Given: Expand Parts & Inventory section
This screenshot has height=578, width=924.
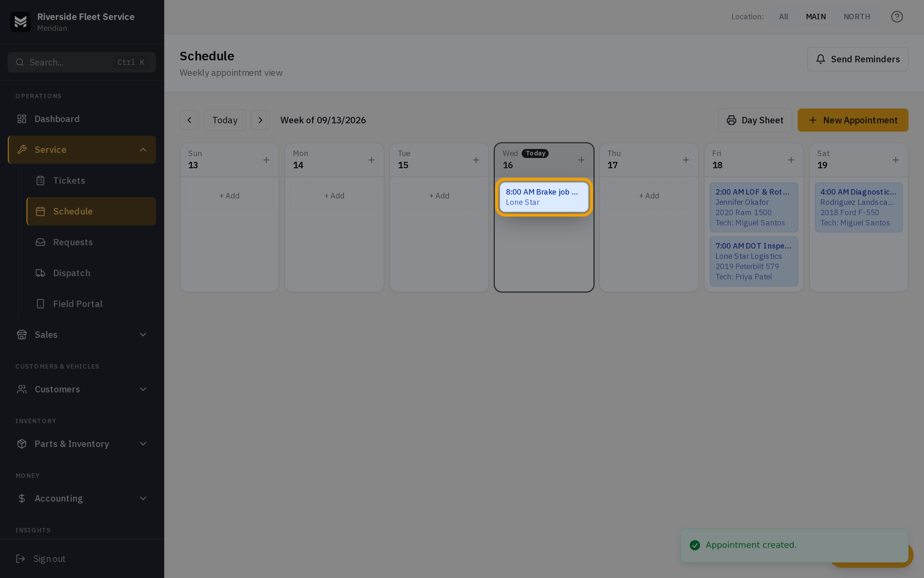Looking at the screenshot, I should (82, 444).
